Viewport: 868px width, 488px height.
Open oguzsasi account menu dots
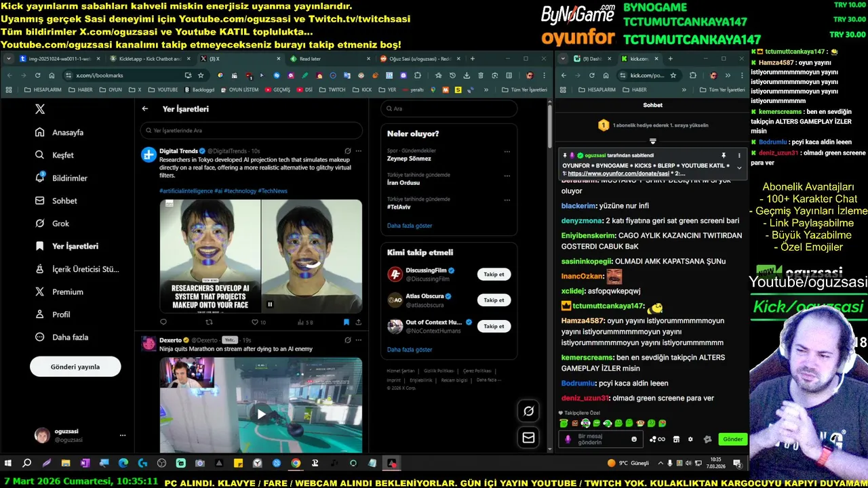click(x=123, y=435)
